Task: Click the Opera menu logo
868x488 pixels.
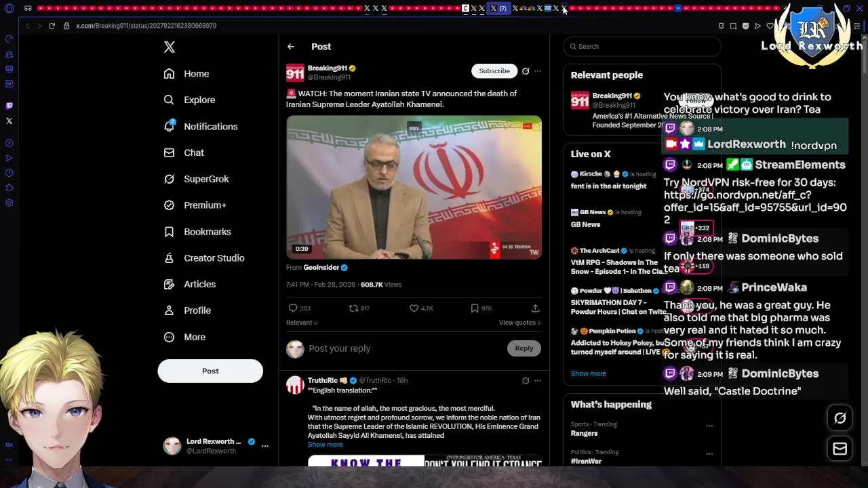Action: coord(9,9)
